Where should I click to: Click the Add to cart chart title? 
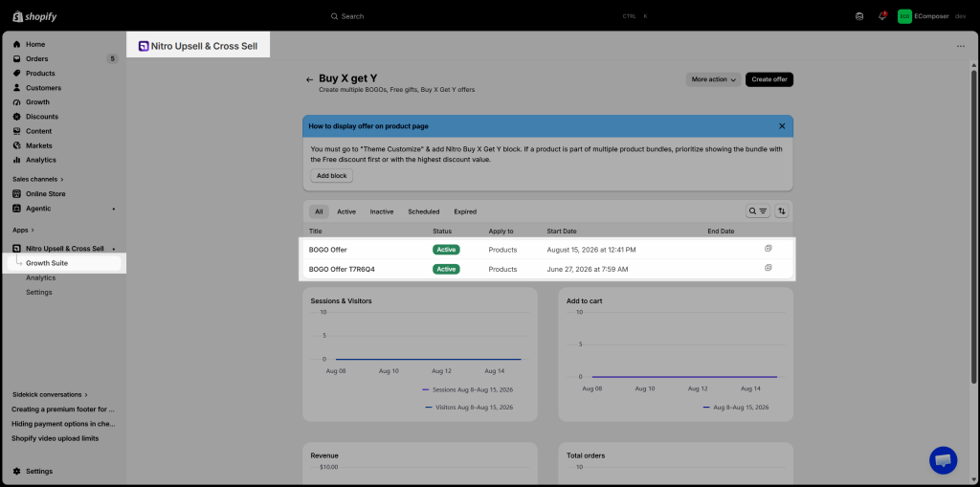tap(585, 300)
